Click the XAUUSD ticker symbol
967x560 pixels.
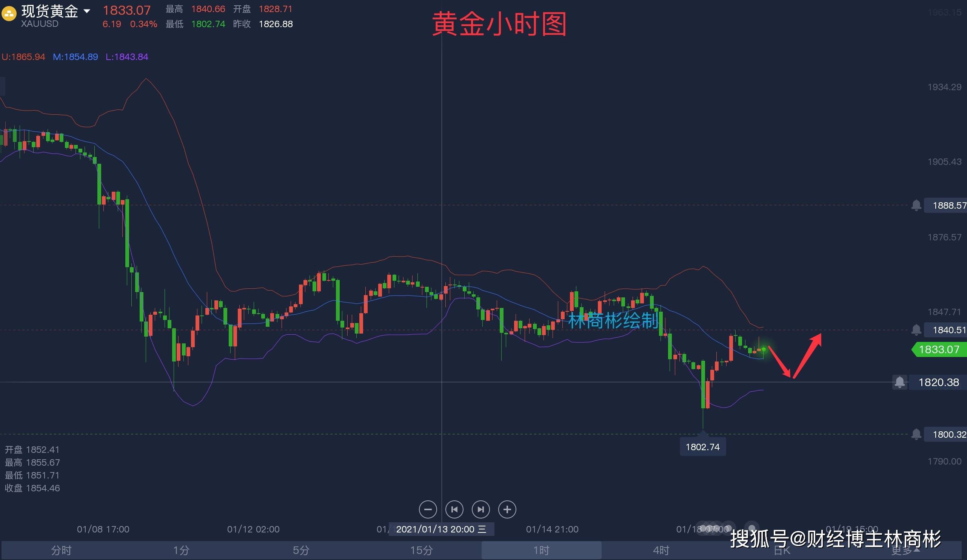coord(40,24)
